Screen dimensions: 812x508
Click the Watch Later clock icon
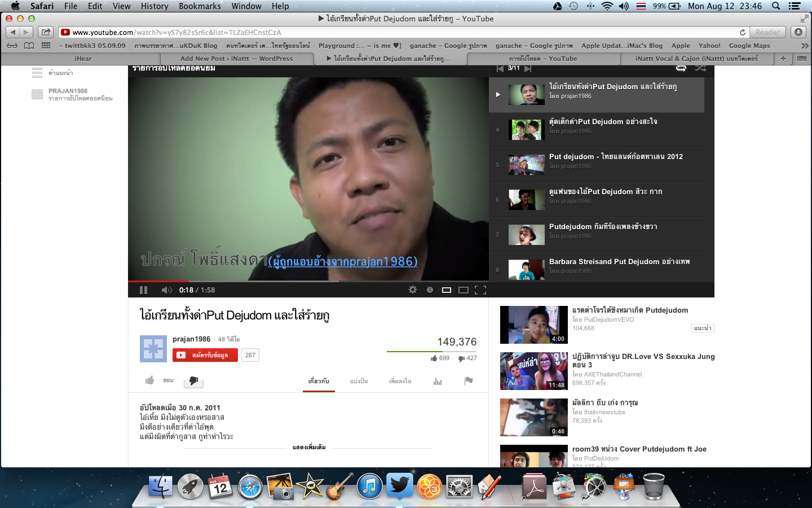tap(430, 290)
